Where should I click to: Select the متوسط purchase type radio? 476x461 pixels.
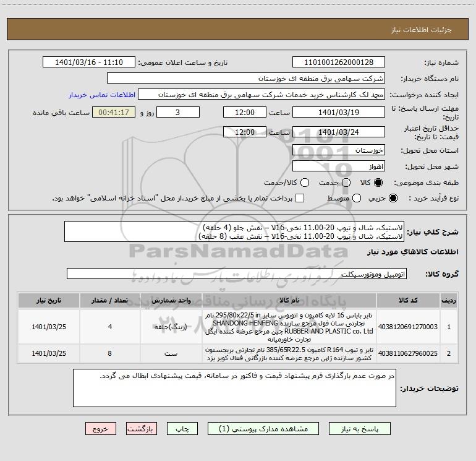pyautogui.click(x=357, y=198)
